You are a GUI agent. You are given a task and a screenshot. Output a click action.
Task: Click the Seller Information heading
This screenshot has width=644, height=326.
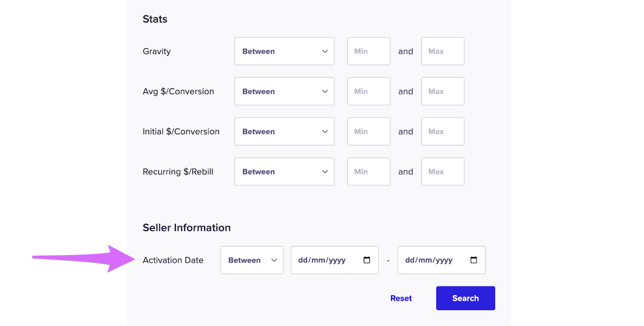(x=187, y=228)
